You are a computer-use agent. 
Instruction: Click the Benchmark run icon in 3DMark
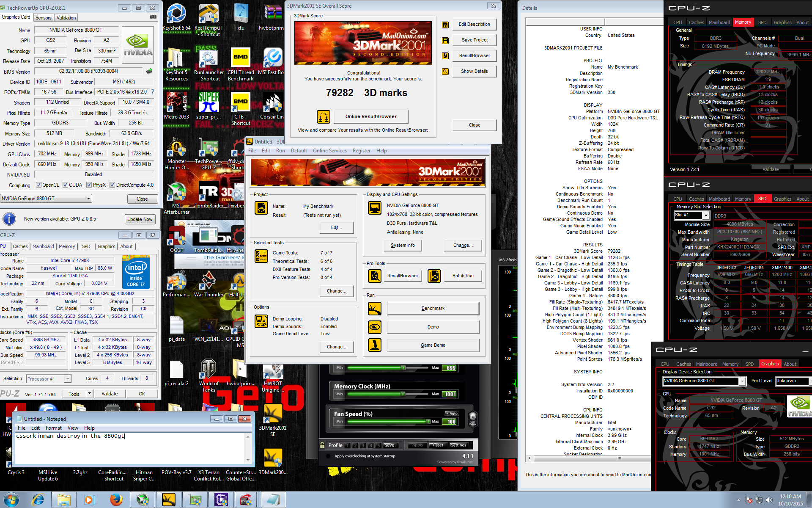point(374,309)
